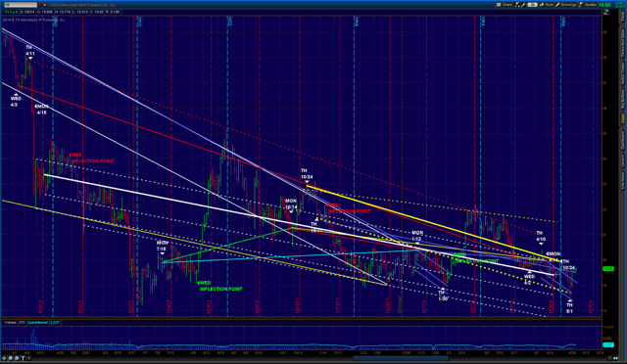Click the Volume study label
The height and width of the screenshot is (364, 627).
11,323
